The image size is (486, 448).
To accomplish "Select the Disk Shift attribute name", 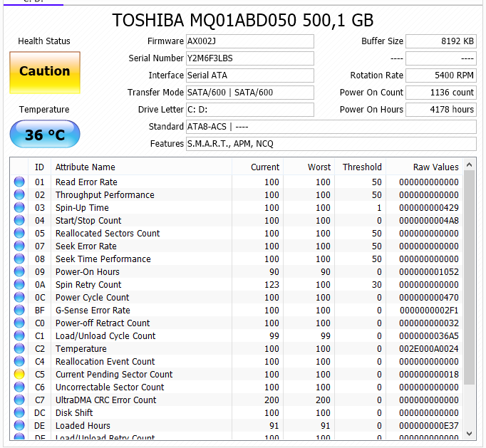I will [74, 412].
